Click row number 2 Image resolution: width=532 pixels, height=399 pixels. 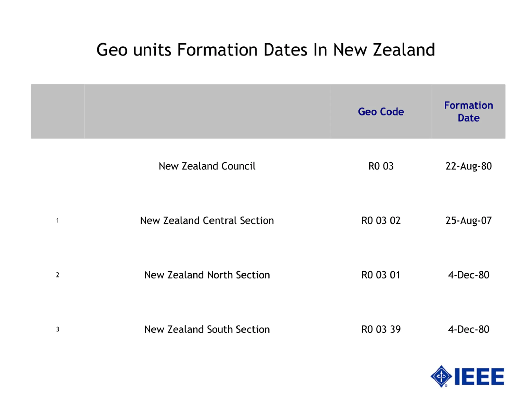pyautogui.click(x=58, y=275)
